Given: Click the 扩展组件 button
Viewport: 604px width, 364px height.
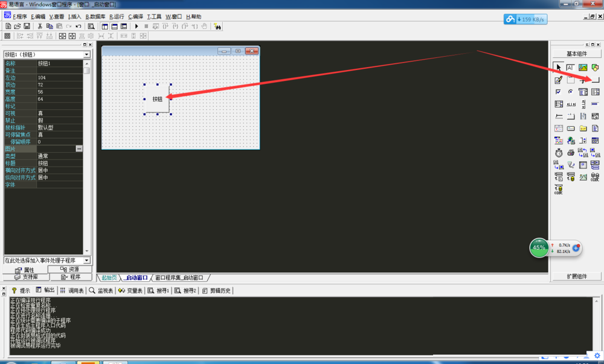Looking at the screenshot, I should click(x=577, y=276).
